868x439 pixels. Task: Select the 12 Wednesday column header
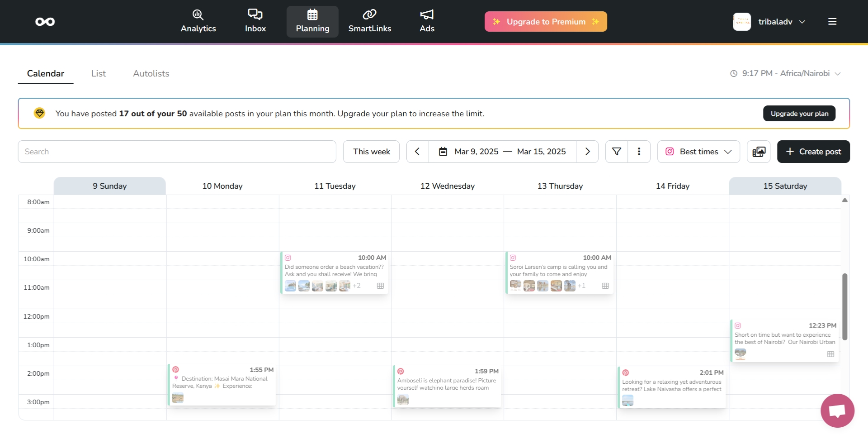448,186
